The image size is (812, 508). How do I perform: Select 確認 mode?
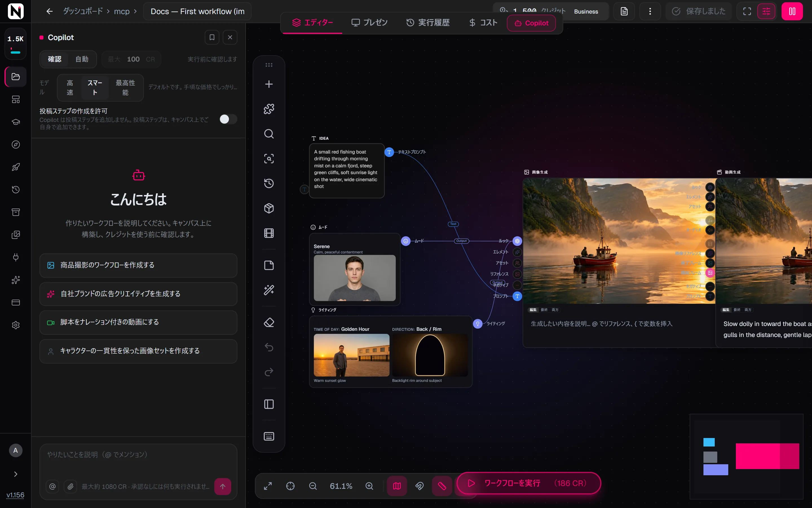(x=54, y=59)
